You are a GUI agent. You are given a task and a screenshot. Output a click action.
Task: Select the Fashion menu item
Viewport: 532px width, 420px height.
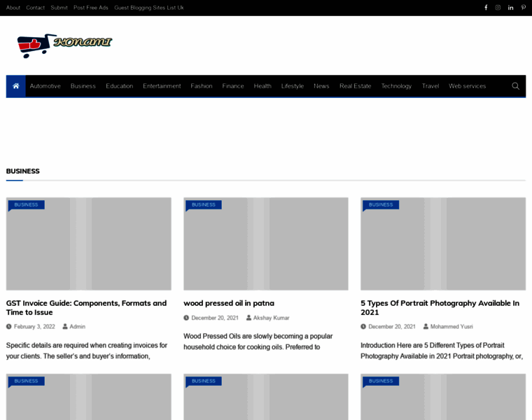202,86
